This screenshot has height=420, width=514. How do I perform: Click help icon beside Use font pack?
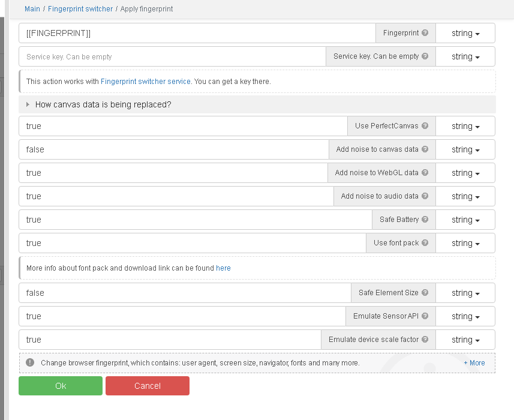click(x=425, y=243)
